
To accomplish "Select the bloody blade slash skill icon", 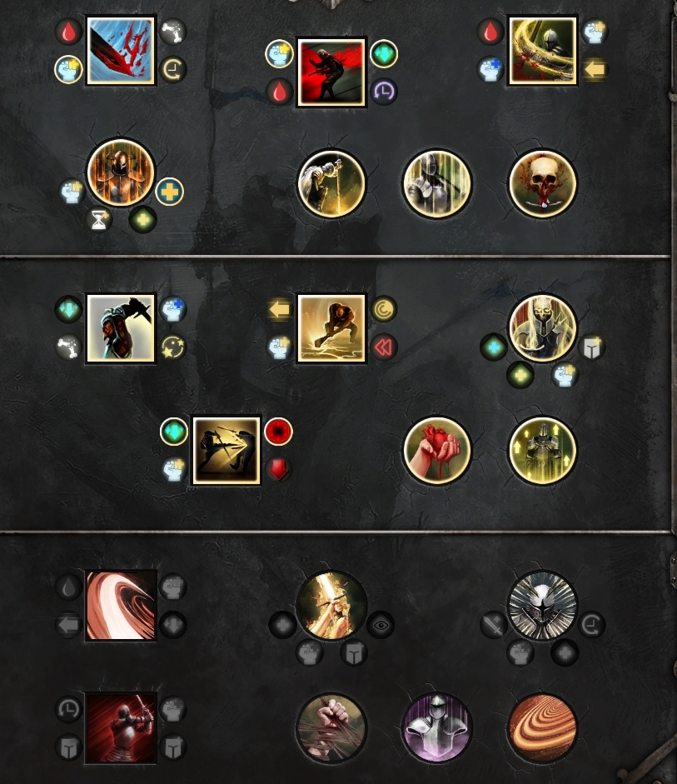I will (x=121, y=51).
